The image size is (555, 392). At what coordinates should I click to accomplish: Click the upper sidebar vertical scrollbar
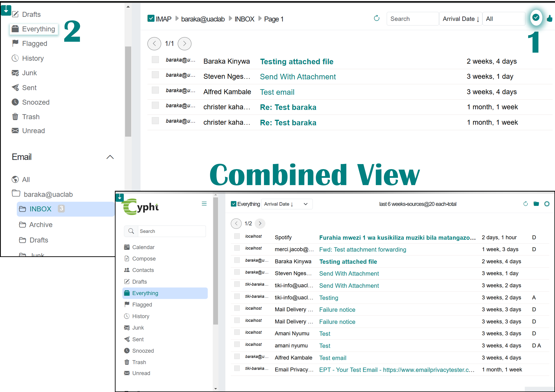(128, 92)
